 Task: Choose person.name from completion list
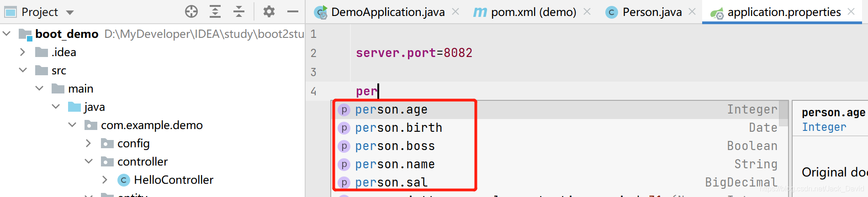395,164
